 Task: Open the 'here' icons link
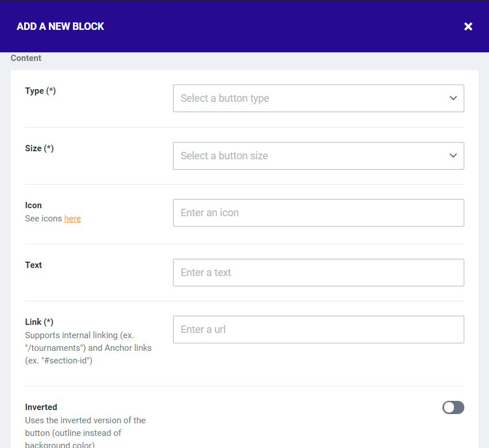click(72, 219)
